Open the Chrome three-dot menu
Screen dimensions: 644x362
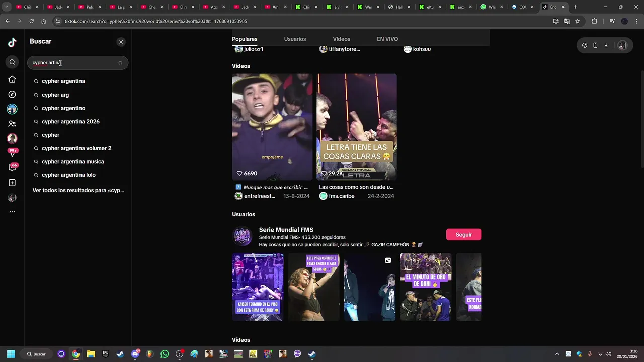[x=636, y=21]
